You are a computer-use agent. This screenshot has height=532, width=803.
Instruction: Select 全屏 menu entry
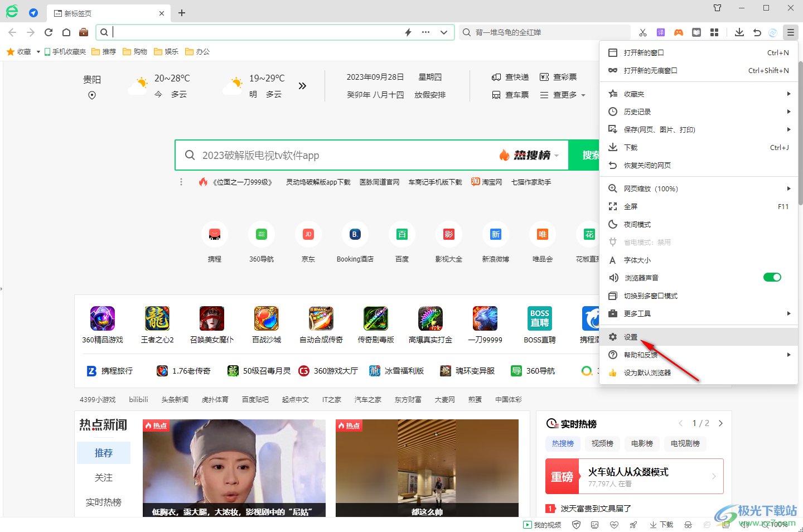[x=699, y=206]
